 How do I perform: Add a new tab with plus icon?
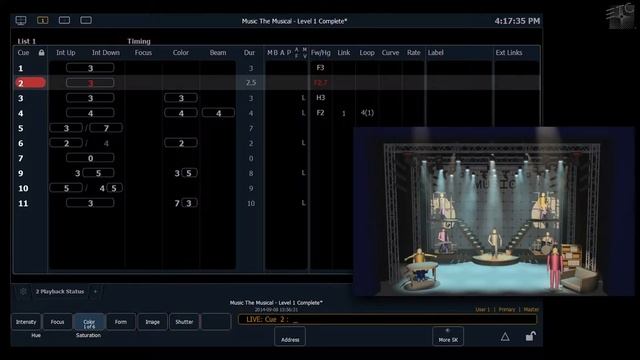pos(96,291)
